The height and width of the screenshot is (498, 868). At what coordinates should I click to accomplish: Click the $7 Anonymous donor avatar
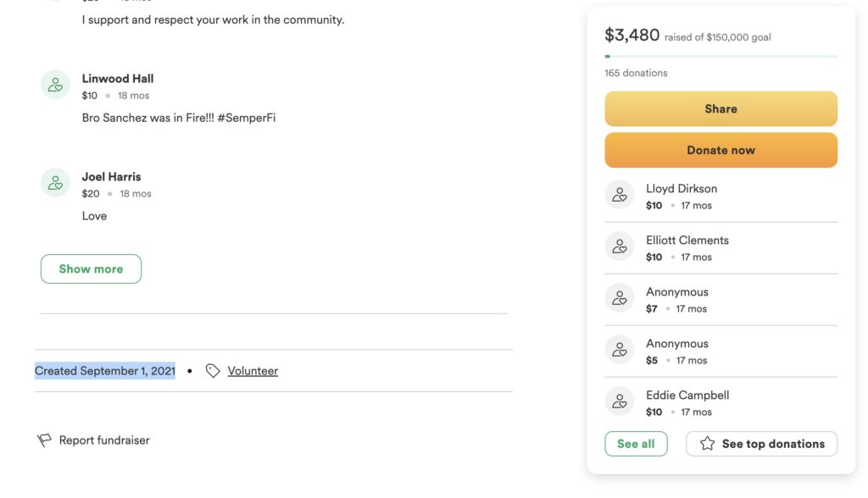click(x=620, y=298)
